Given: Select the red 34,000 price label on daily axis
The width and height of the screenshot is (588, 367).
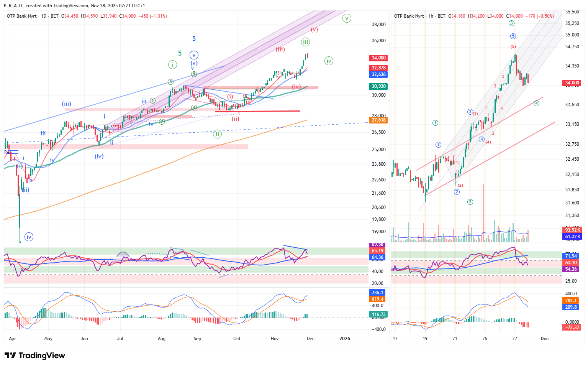Looking at the screenshot, I should [x=378, y=58].
